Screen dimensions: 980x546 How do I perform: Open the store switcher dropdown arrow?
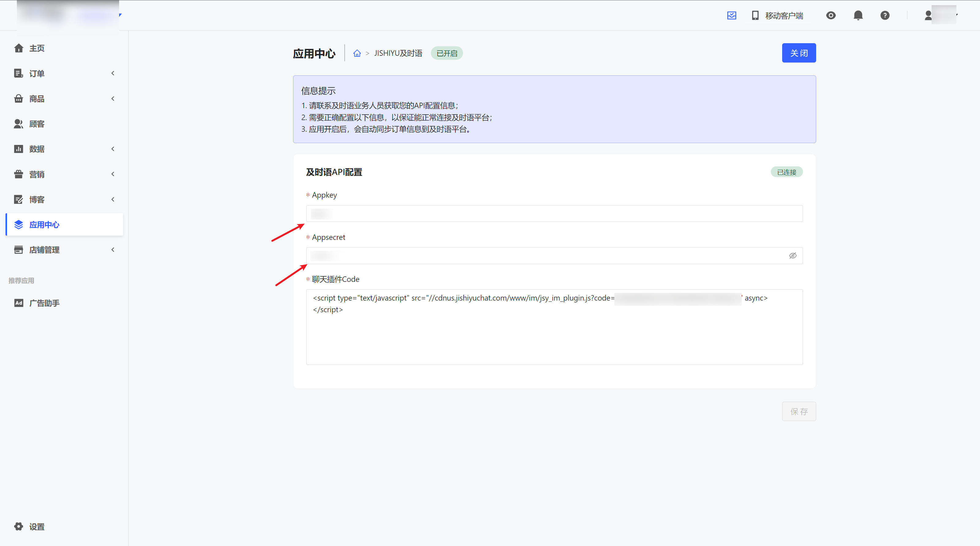point(120,15)
